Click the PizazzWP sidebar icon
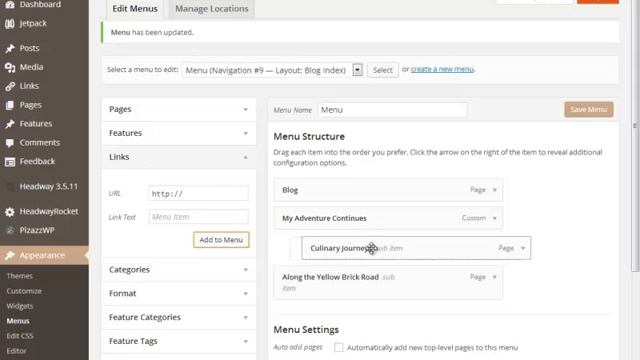This screenshot has width=640, height=360. (x=10, y=231)
